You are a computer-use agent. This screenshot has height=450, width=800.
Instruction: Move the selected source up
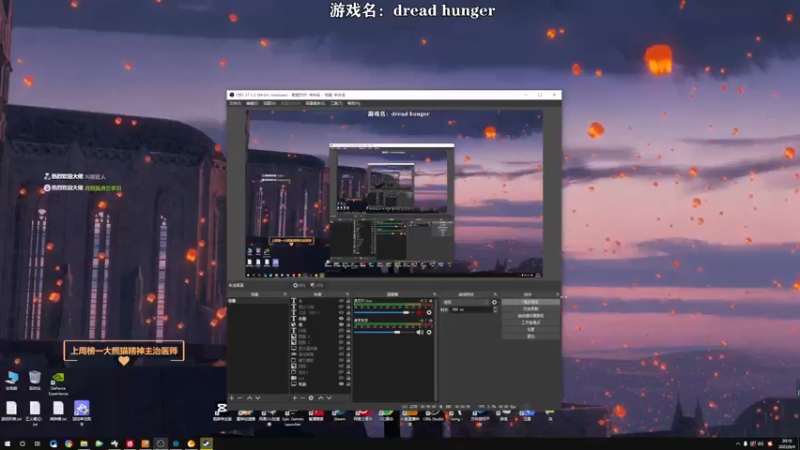tap(321, 398)
